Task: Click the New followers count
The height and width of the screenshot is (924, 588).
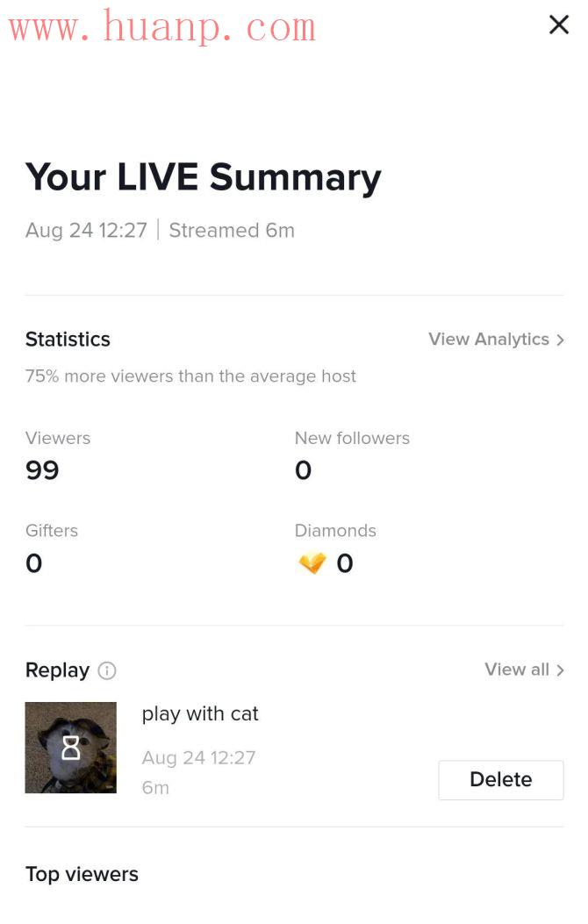Action: 303,470
